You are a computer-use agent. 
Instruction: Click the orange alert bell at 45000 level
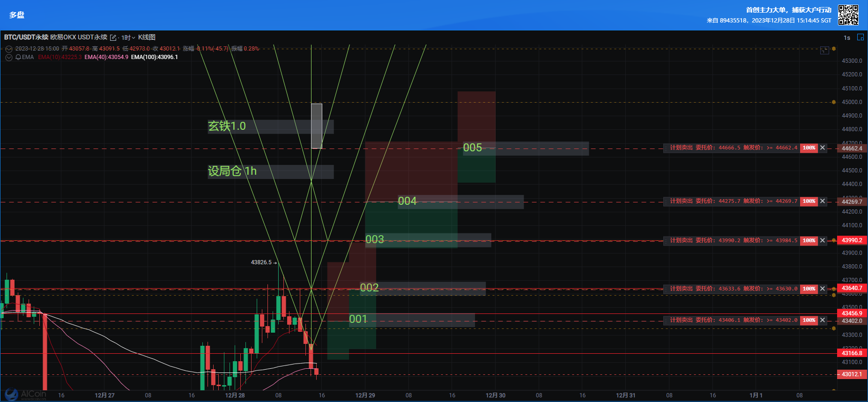point(833,102)
